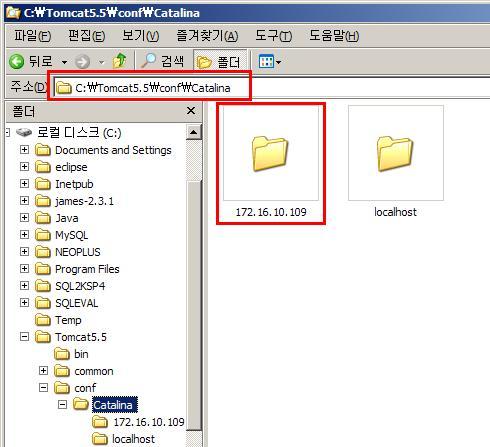Viewport: 490px width, 447px height.
Task: Open the Tools (도구) menu
Action: 274,36
